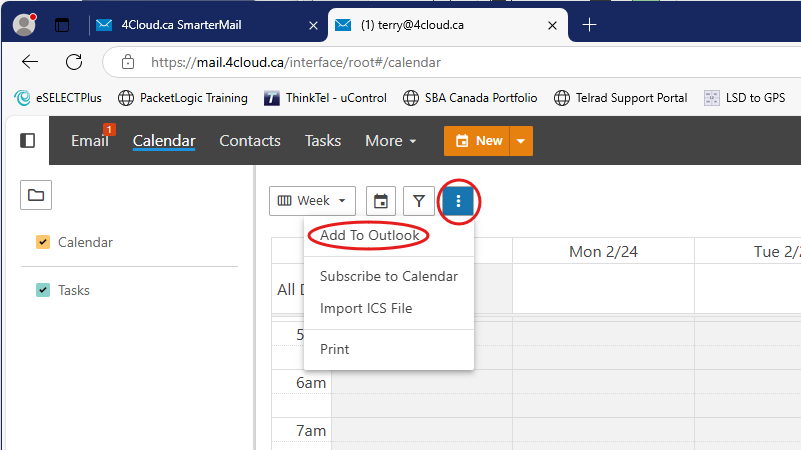The image size is (801, 450).
Task: Open the browser profile avatar icon
Action: (x=24, y=25)
